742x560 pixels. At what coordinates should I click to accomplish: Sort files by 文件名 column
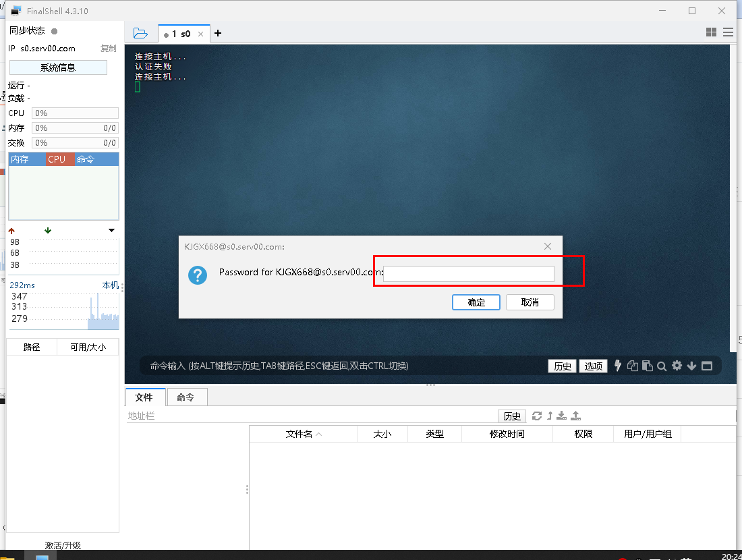304,434
